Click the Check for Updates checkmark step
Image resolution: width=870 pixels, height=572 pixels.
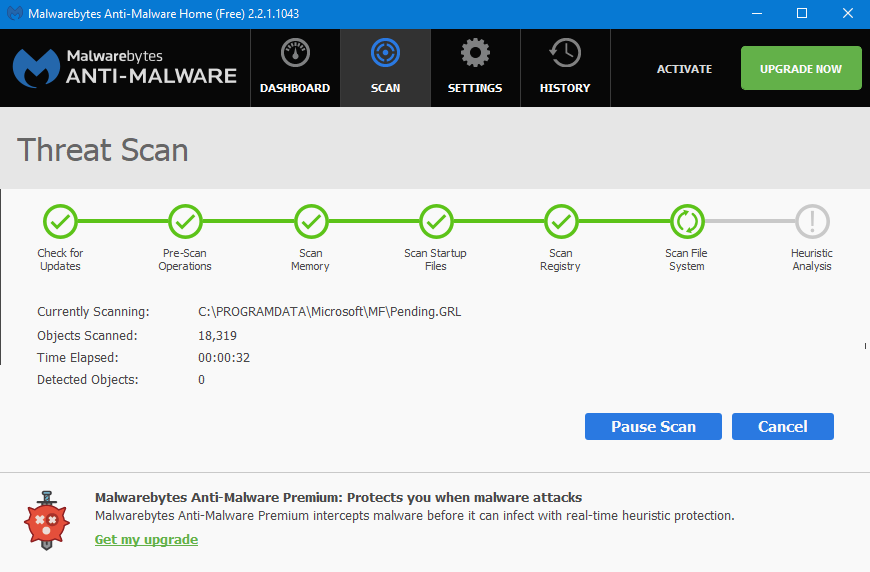(x=60, y=222)
